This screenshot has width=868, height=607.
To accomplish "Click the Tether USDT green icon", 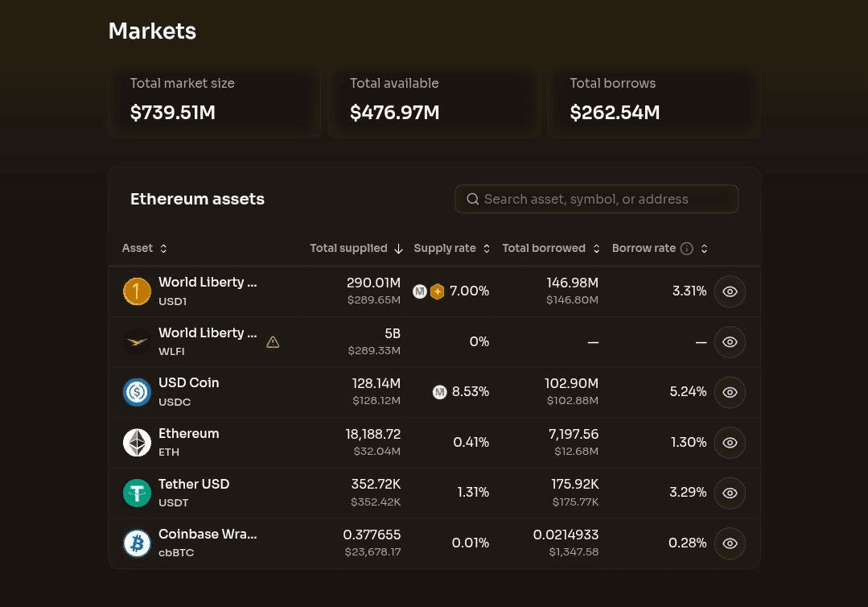I will (137, 493).
